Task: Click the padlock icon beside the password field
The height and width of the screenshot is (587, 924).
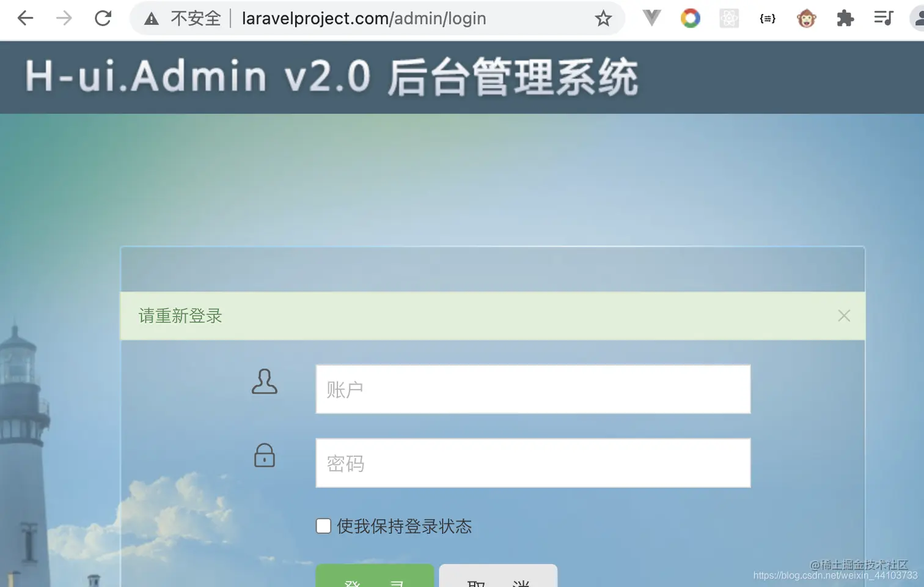Action: [x=264, y=456]
